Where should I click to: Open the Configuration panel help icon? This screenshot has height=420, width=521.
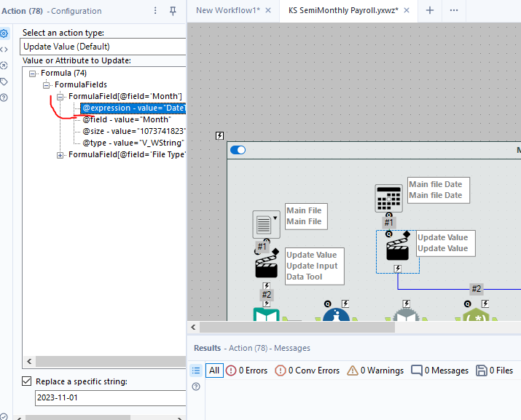click(4, 98)
